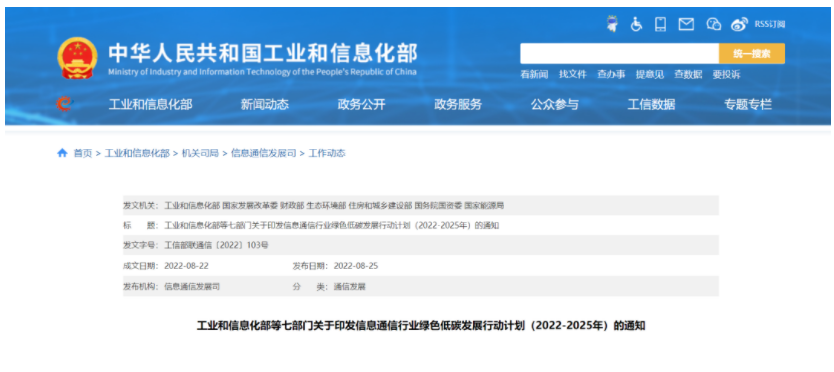This screenshot has width=834, height=372.
Task: Click the national emblem logo
Action: [77, 58]
